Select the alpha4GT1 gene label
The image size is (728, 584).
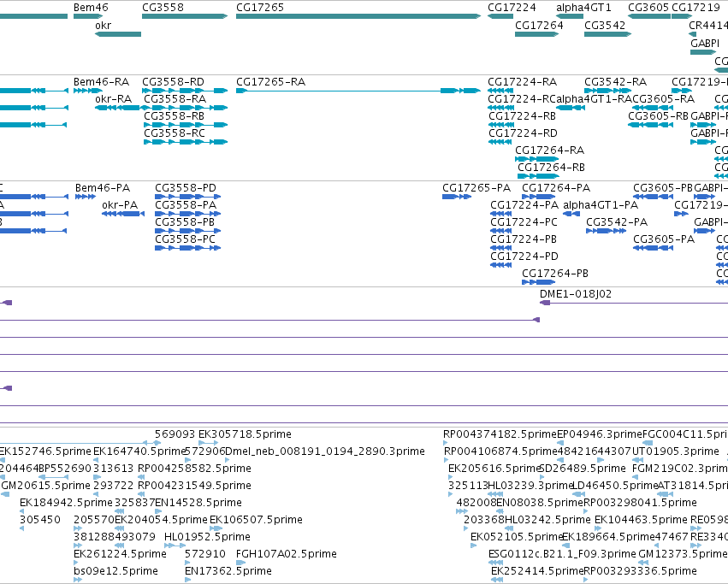583,8
